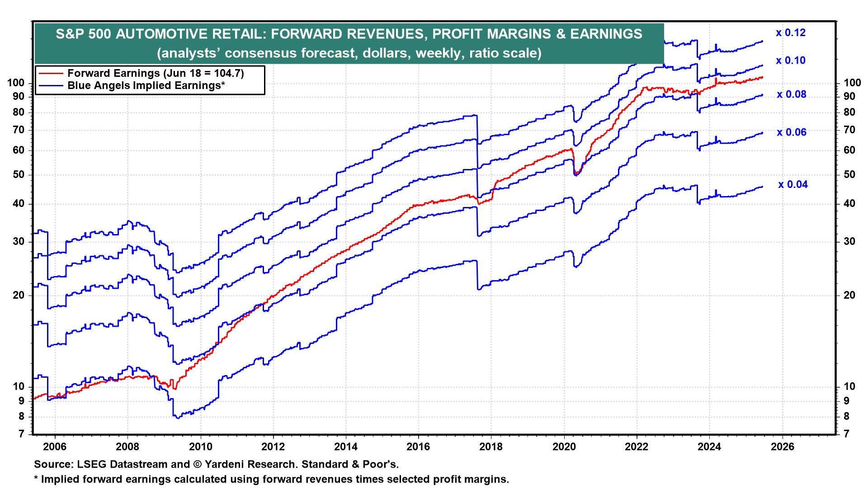Click the implied forward earnings footnote
The height and width of the screenshot is (488, 868).
pos(271,479)
